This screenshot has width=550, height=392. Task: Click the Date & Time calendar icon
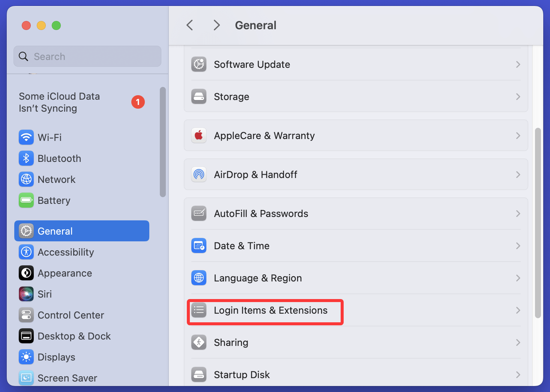[199, 246]
